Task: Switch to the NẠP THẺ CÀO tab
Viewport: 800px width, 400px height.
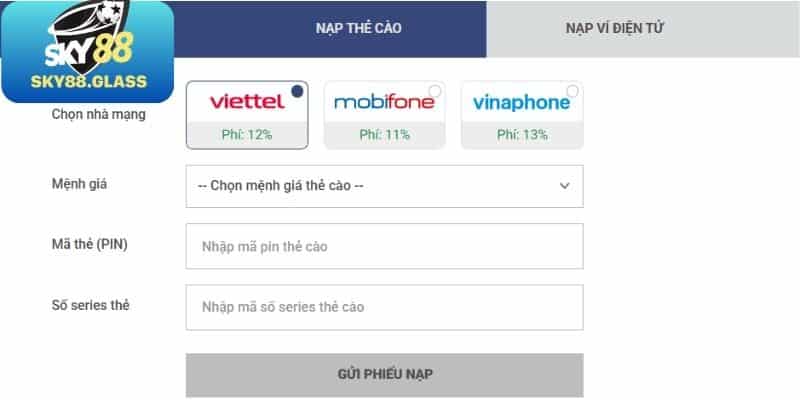Action: point(358,28)
